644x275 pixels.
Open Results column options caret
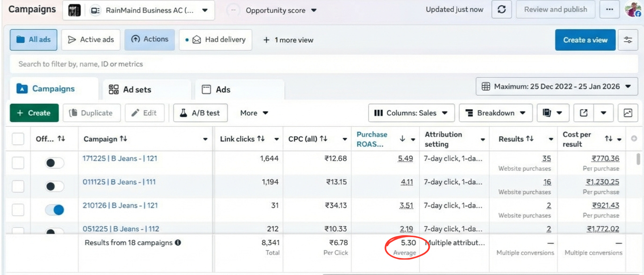tap(551, 139)
